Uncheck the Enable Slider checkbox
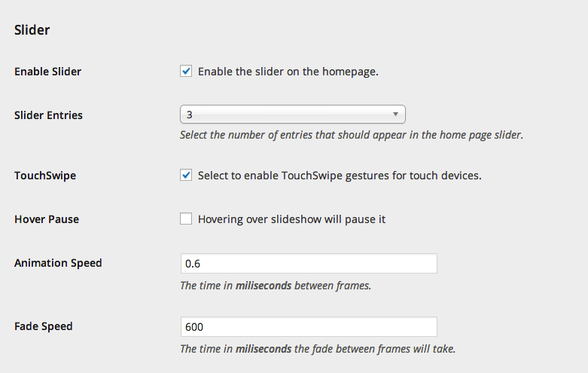The width and height of the screenshot is (588, 373). tap(186, 72)
